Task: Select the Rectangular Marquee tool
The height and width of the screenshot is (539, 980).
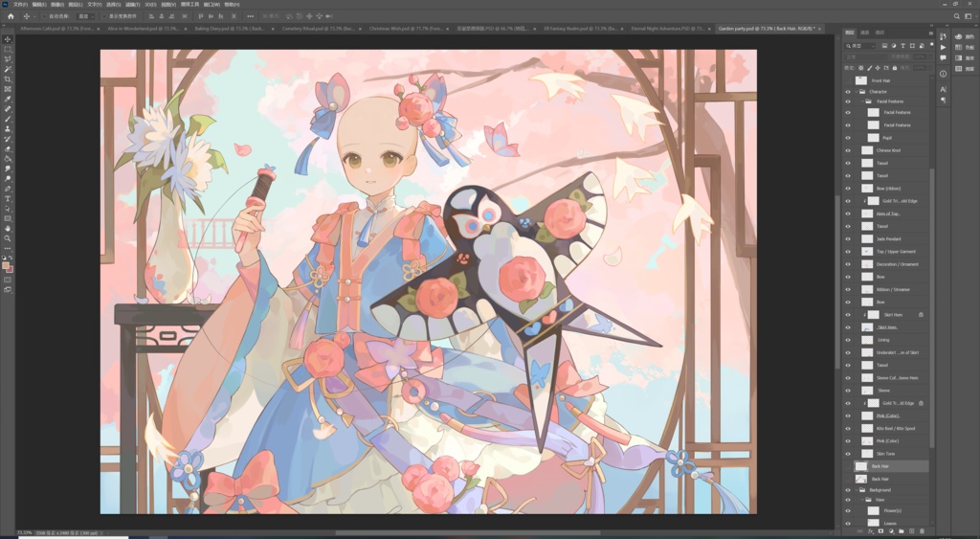Action: click(x=8, y=50)
